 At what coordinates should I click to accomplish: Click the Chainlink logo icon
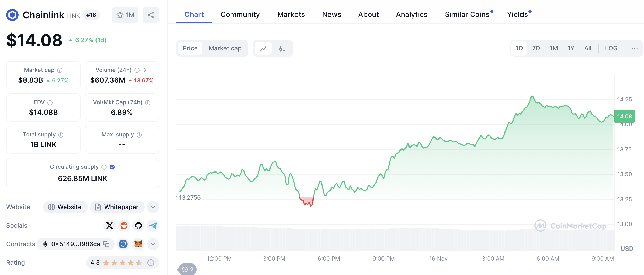coord(12,15)
